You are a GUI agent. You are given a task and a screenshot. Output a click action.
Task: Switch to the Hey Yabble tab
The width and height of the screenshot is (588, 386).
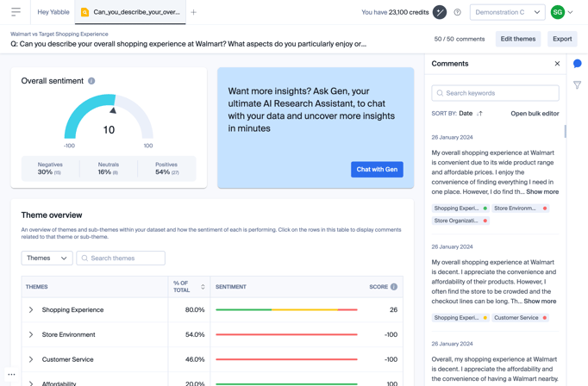point(53,12)
